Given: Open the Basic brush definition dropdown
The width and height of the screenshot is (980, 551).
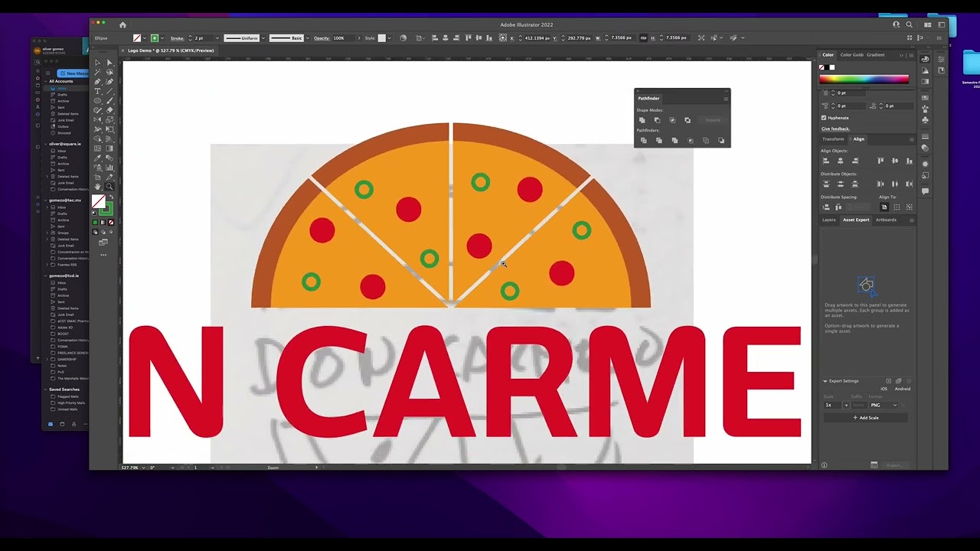Looking at the screenshot, I should pyautogui.click(x=308, y=37).
